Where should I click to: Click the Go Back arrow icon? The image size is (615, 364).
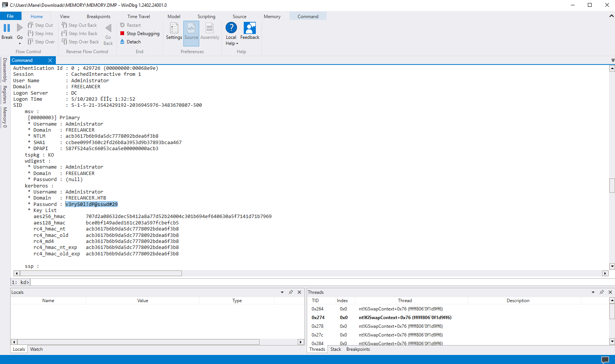[108, 28]
